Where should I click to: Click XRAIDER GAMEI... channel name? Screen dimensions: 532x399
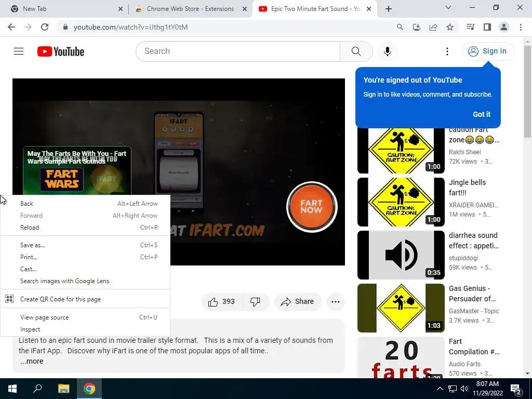(x=474, y=205)
